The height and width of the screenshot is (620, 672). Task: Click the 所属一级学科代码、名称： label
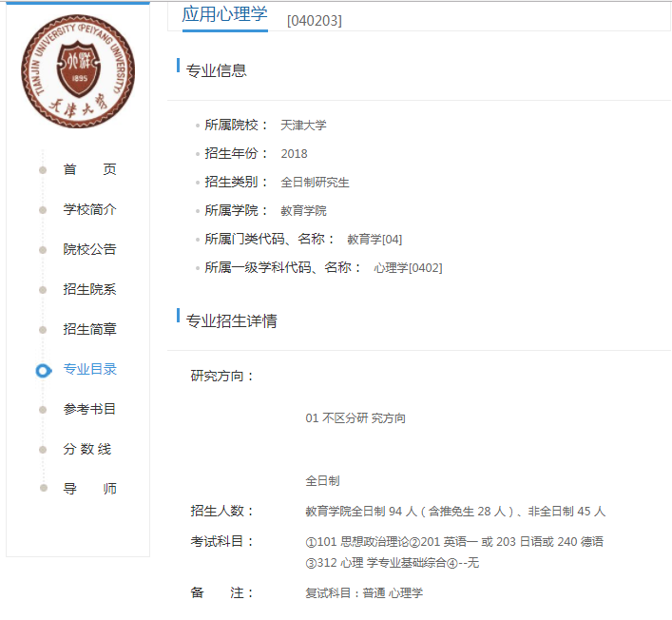click(x=283, y=267)
